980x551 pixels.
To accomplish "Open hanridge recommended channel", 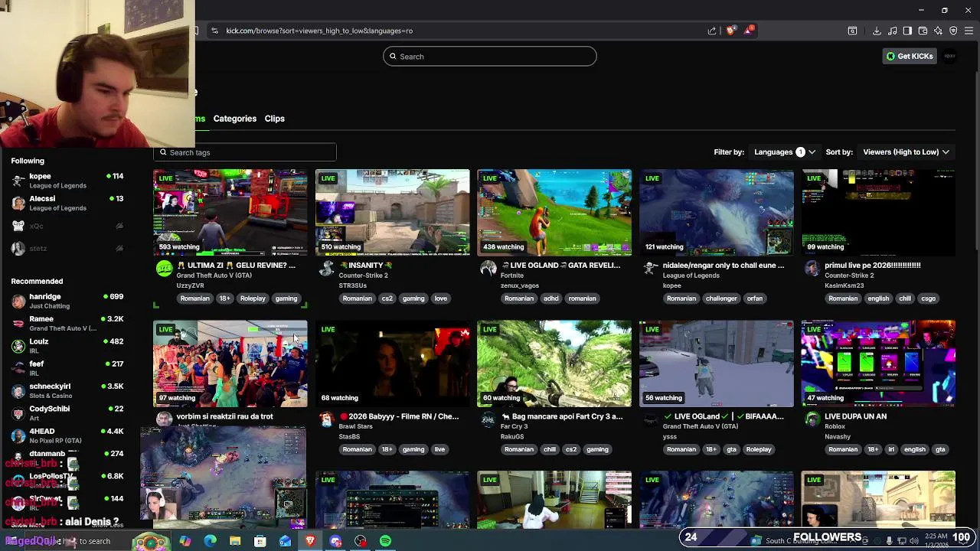I will tap(67, 301).
